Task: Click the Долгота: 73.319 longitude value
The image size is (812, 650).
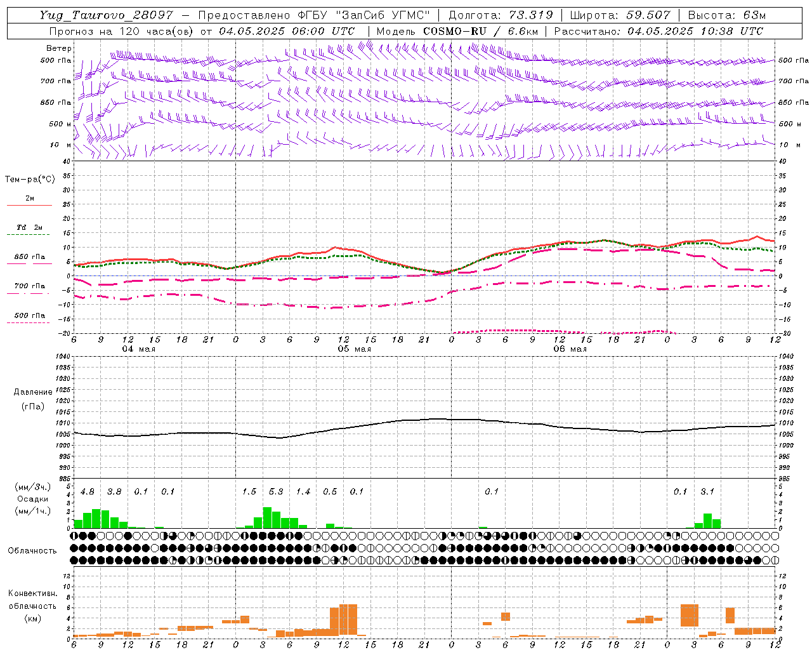Action: click(501, 15)
